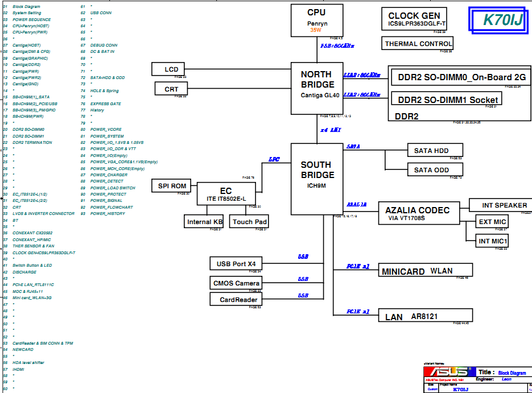This screenshot has width=532, height=393.
Task: Click index entry Switch Button & LED
Action: (32, 266)
